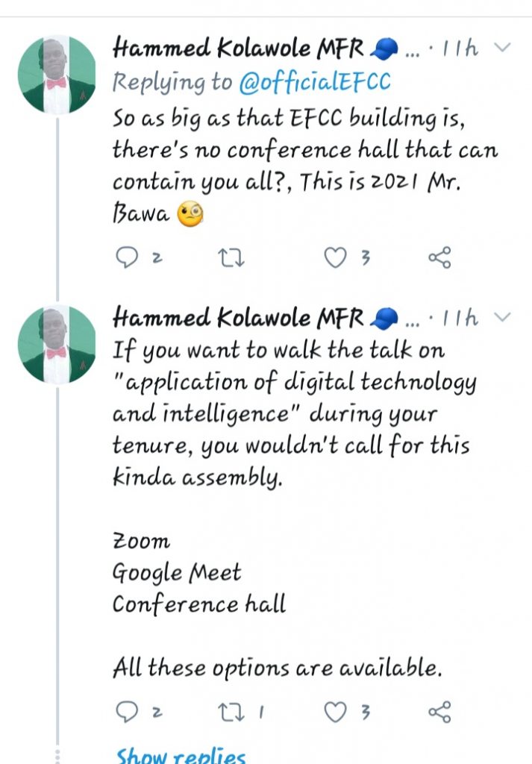Open profile photo on first tweet
532x764 pixels.
click(x=57, y=75)
